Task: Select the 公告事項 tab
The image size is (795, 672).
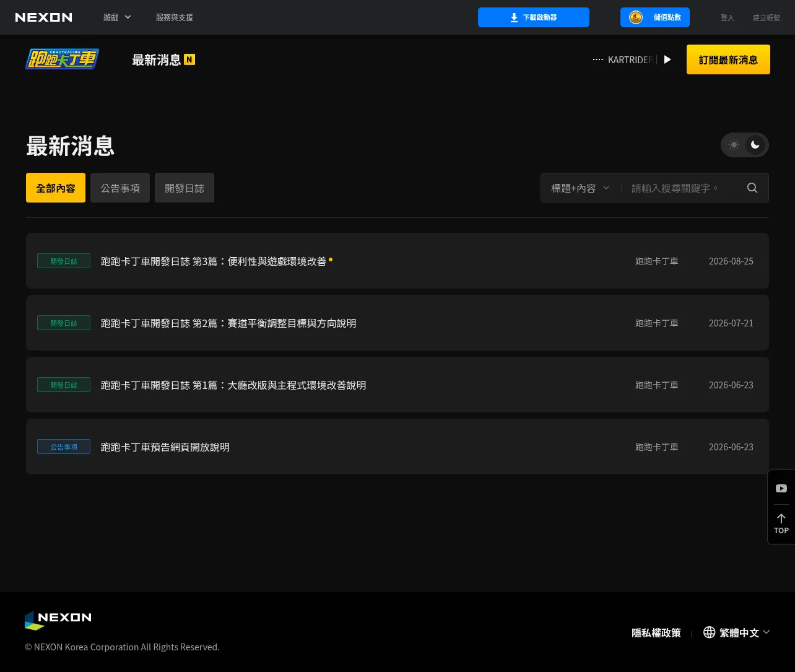Action: point(120,188)
